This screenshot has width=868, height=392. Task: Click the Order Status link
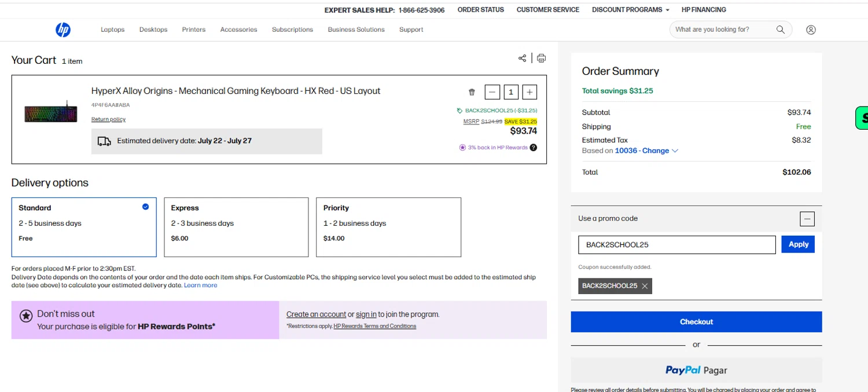[481, 10]
